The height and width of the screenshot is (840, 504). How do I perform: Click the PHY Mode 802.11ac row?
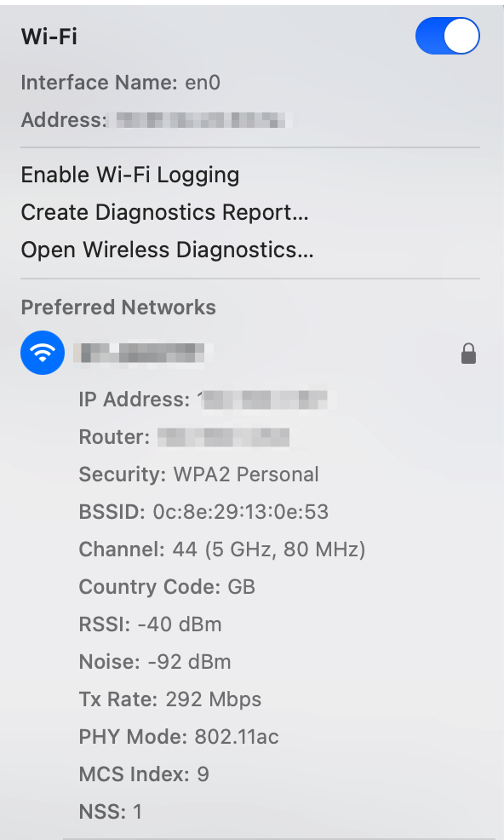coord(178,737)
